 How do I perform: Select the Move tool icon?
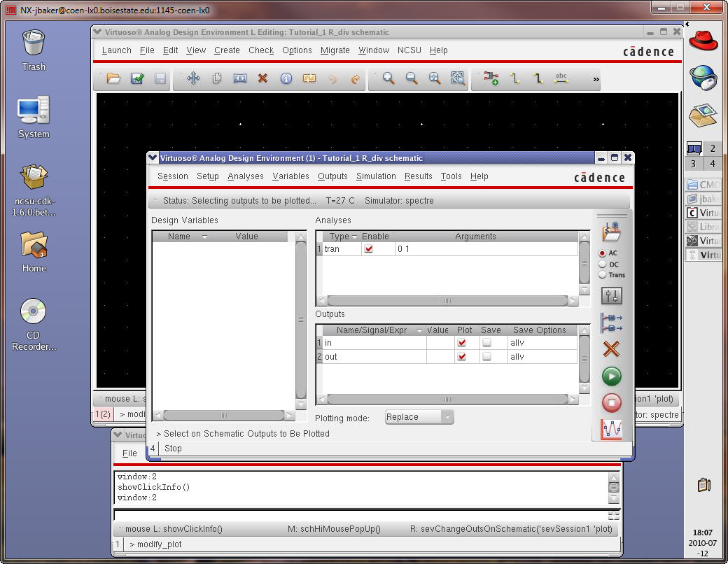click(x=194, y=78)
